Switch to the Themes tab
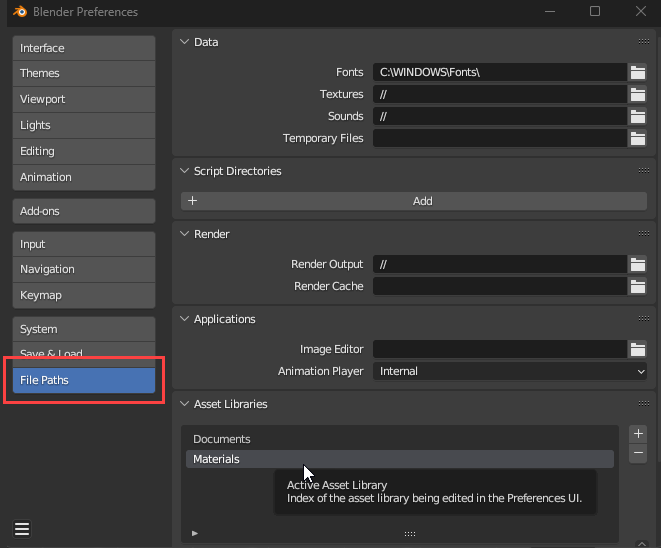 [x=84, y=73]
